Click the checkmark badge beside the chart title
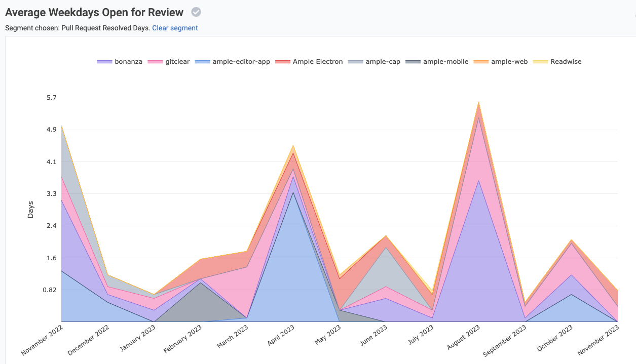The width and height of the screenshot is (636, 364). pos(196,12)
